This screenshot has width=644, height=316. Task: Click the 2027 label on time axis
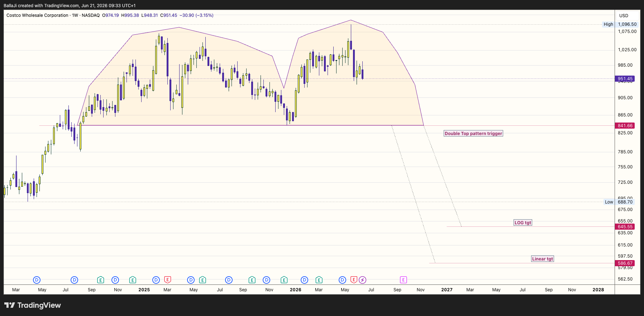click(447, 290)
